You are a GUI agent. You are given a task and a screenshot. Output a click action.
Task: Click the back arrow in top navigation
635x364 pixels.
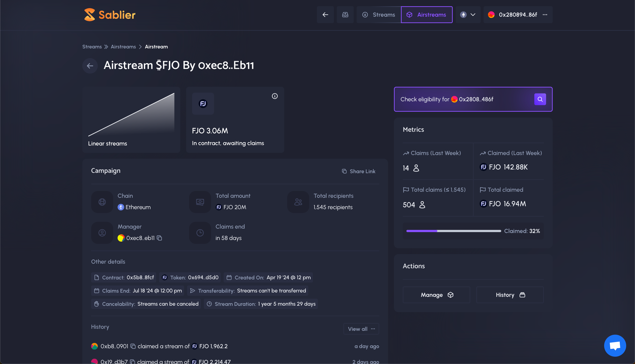coord(325,15)
